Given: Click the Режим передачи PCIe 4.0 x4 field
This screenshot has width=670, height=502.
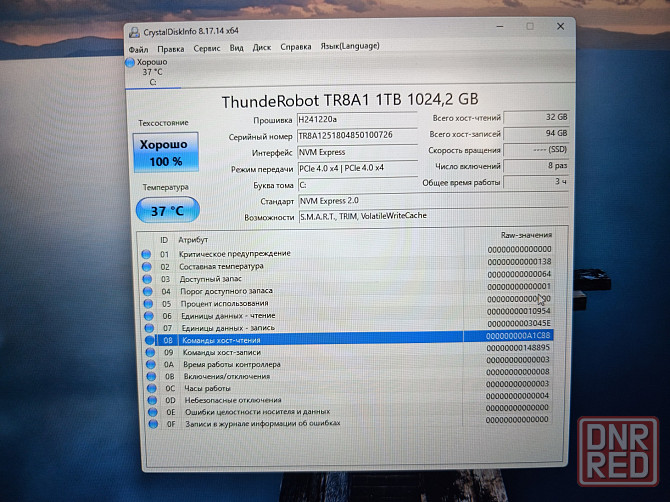Looking at the screenshot, I should coord(357,168).
